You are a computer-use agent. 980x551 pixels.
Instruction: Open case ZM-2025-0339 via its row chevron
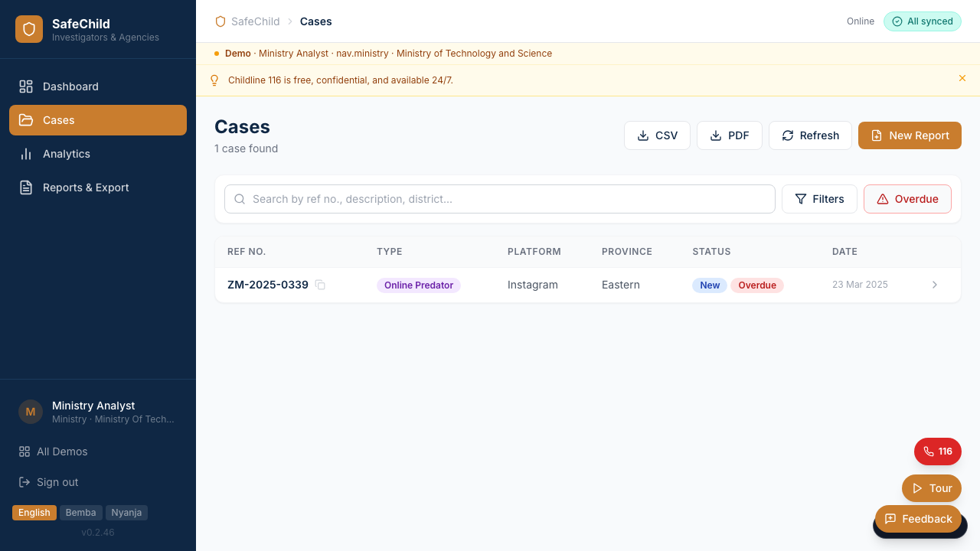(x=935, y=285)
